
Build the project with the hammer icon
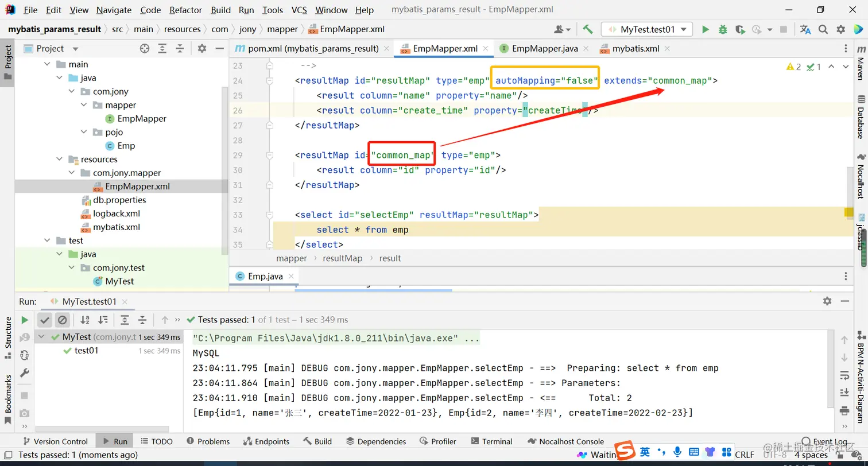point(587,29)
